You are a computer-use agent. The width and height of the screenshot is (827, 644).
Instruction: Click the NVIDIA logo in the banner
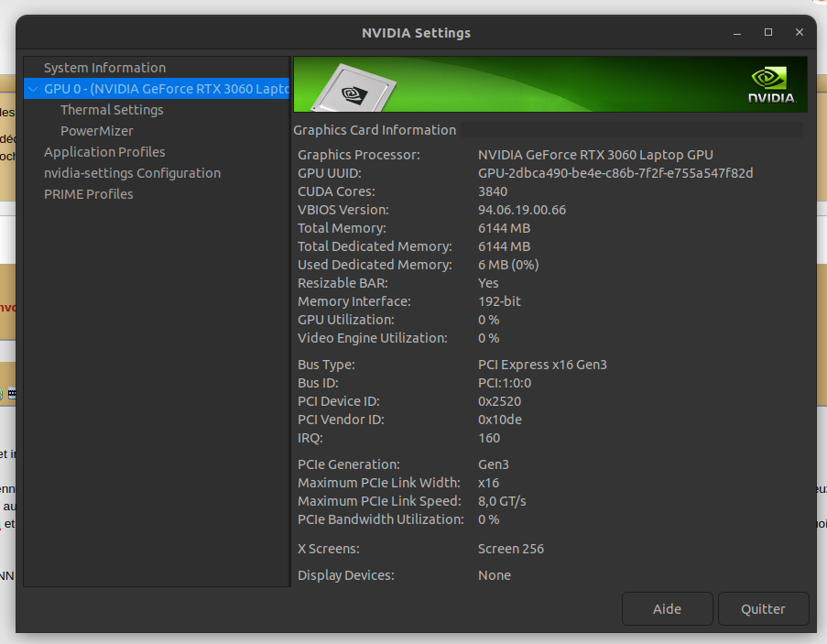point(772,84)
